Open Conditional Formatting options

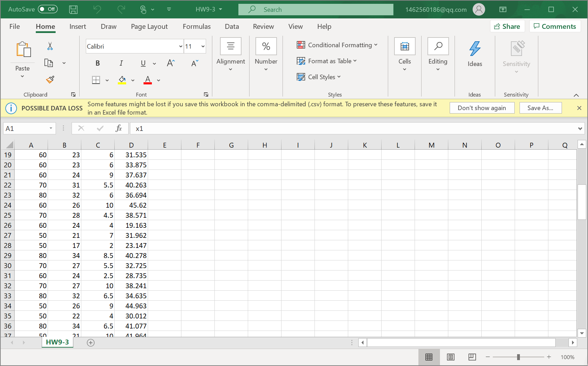337,45
